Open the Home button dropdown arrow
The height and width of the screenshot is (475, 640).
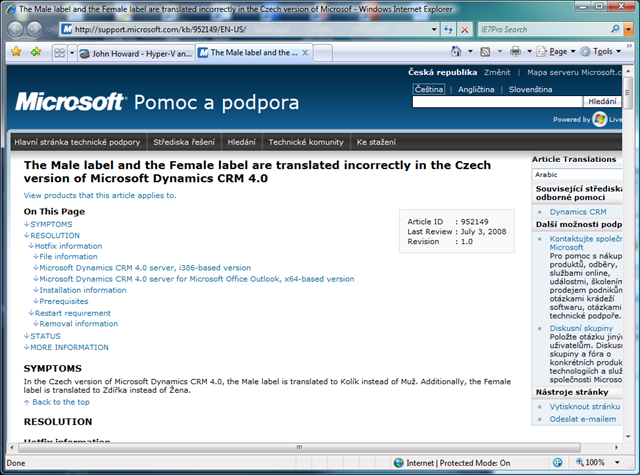point(470,51)
